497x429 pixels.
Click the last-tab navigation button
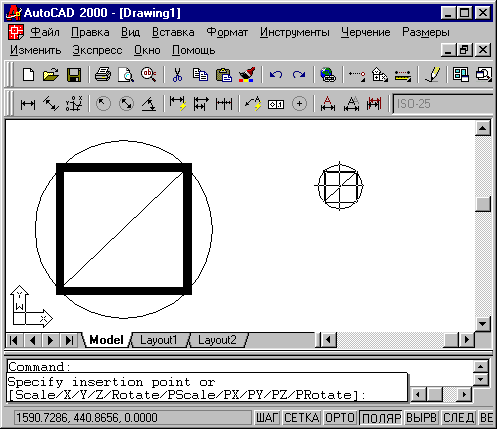(69, 340)
